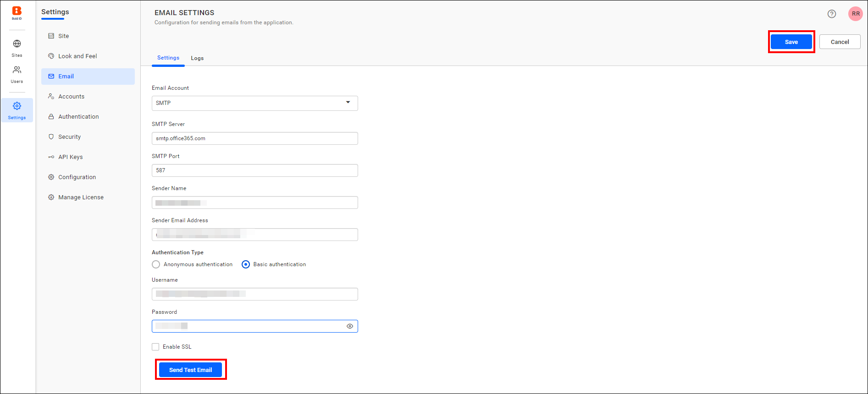Click the API Keys key icon
Screen dimensions: 868x394
(x=51, y=157)
